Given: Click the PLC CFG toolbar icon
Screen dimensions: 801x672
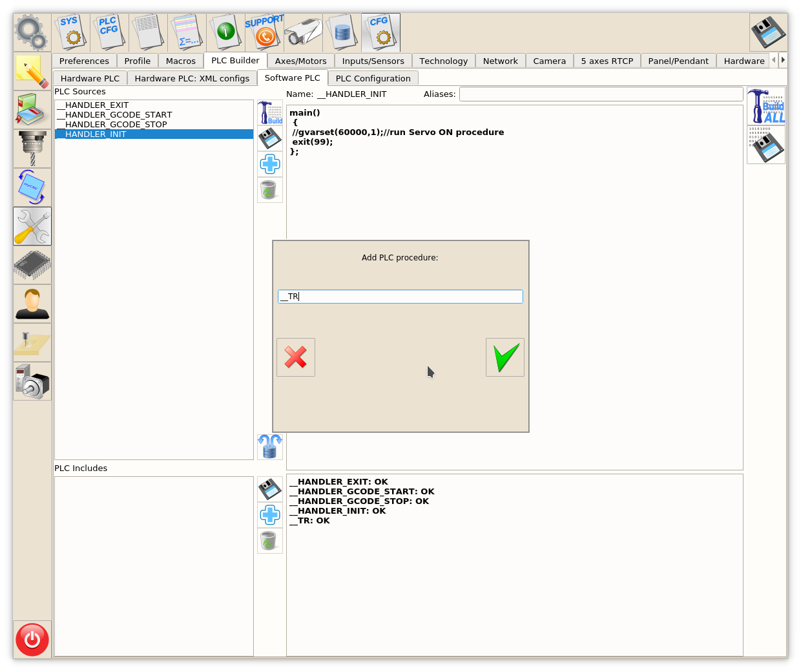Looking at the screenshot, I should (109, 32).
